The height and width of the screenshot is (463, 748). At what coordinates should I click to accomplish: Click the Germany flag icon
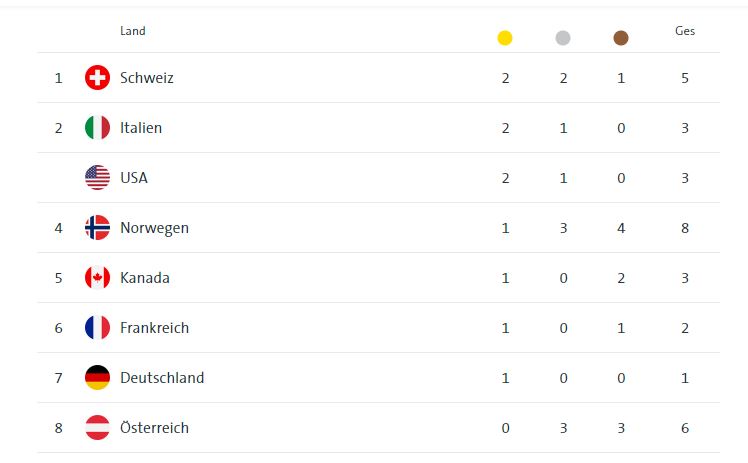click(x=97, y=378)
